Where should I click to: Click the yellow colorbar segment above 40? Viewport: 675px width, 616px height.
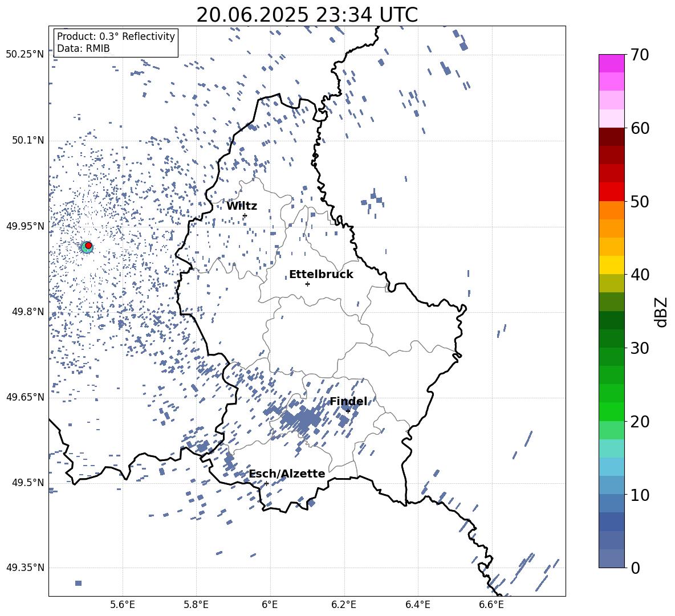611,265
